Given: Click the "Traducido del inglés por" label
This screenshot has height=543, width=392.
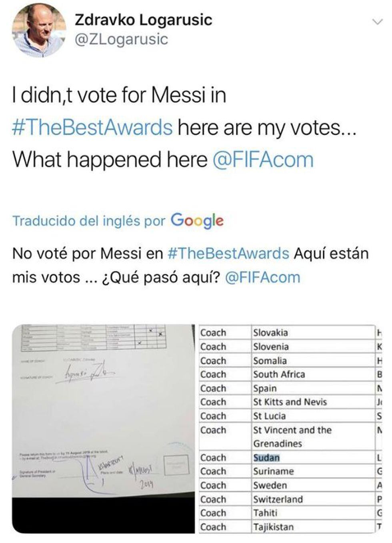Looking at the screenshot, I should pyautogui.click(x=89, y=221).
